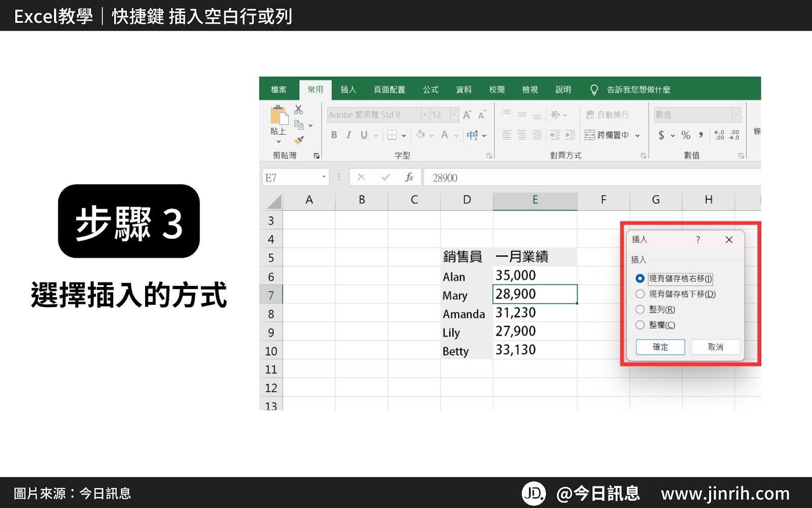The height and width of the screenshot is (508, 812).
Task: Click 取消 in Insert dialog
Action: [x=716, y=347]
